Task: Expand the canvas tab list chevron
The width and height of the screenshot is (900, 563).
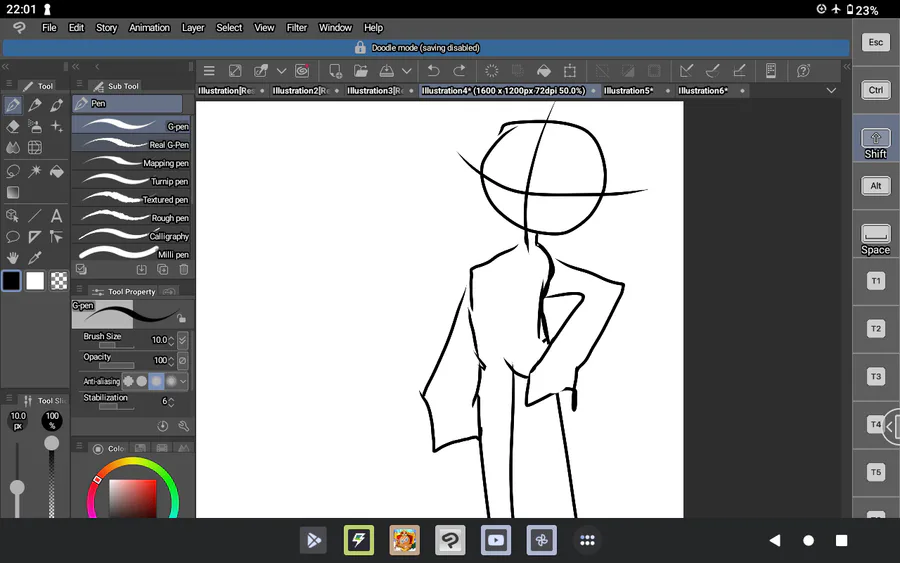Action: 831,91
